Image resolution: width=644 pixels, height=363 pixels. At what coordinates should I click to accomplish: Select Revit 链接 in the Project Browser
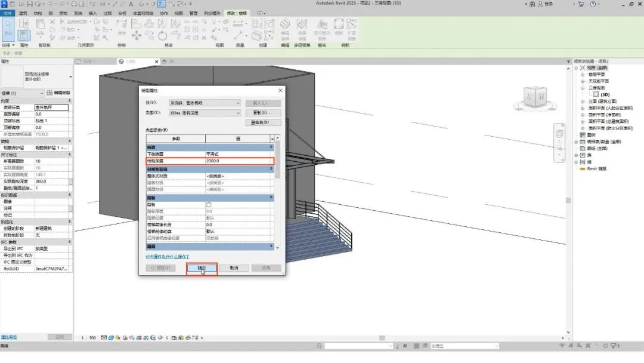pos(596,168)
